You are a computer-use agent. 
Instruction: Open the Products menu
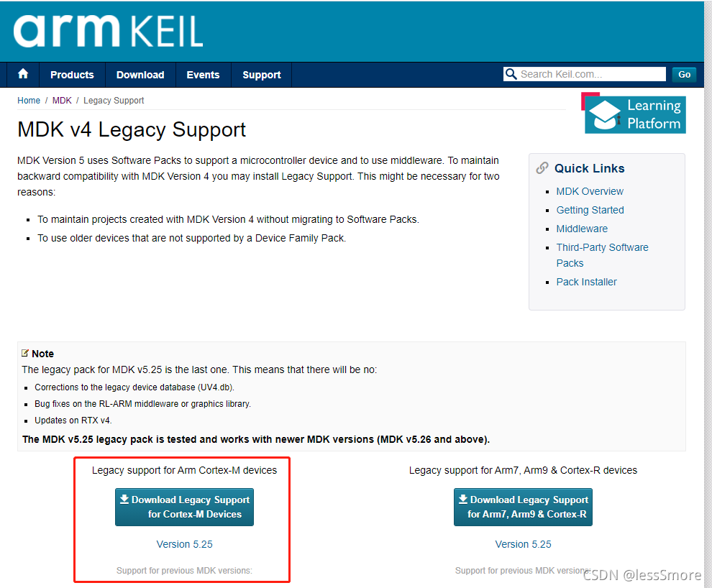(x=72, y=75)
